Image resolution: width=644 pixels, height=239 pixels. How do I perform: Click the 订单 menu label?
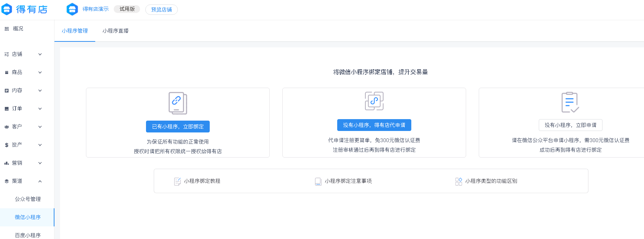pyautogui.click(x=17, y=108)
